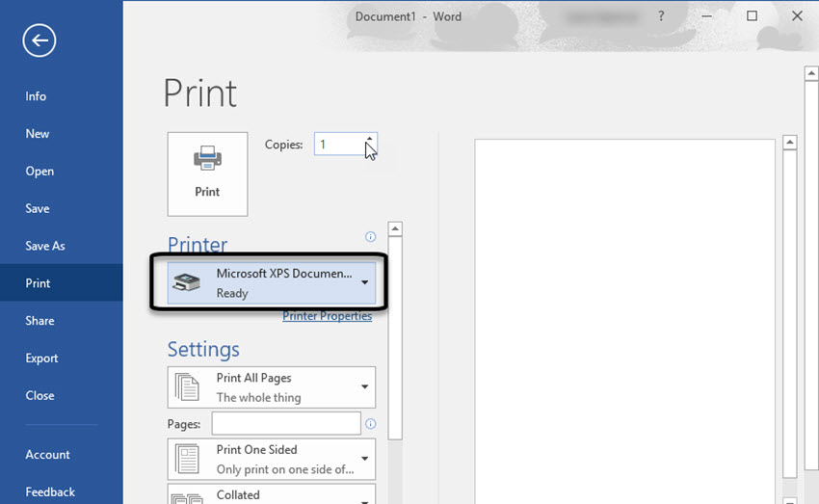Open Word help question mark
The width and height of the screenshot is (819, 504).
click(x=661, y=16)
